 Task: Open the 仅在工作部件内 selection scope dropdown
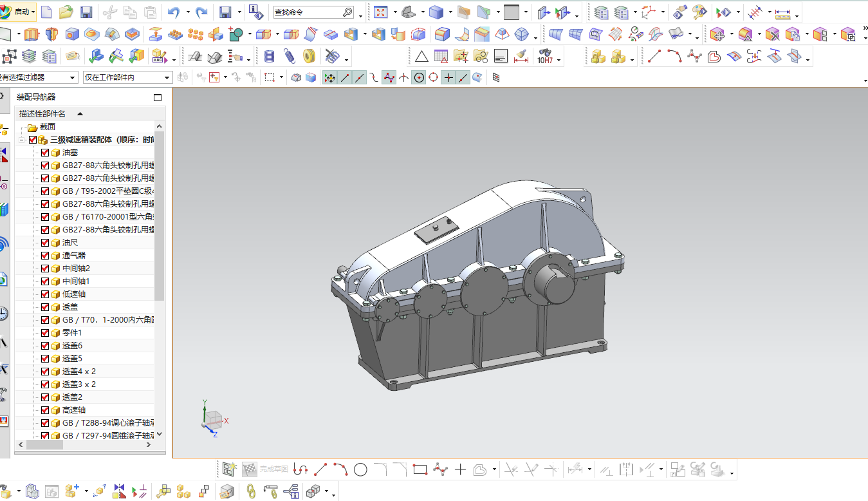pyautogui.click(x=127, y=77)
